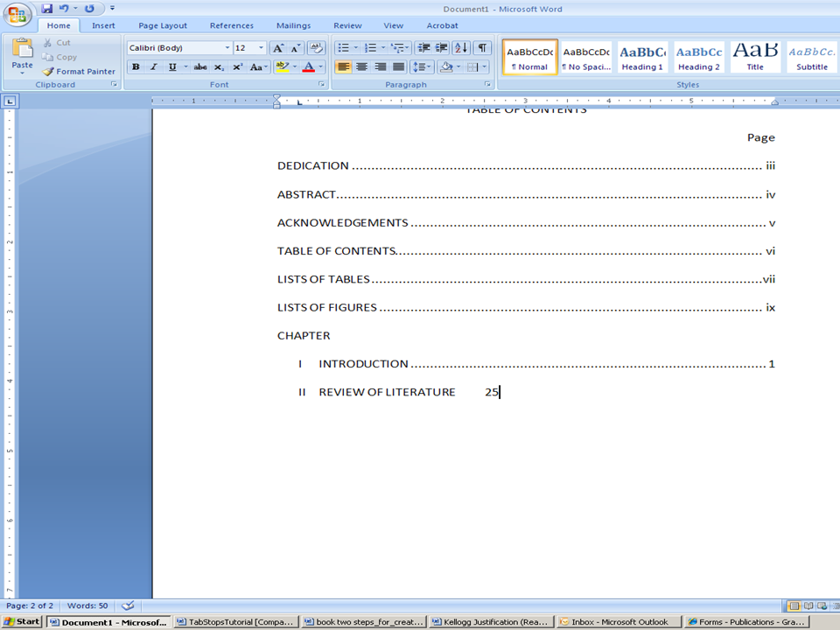
Task: Open the View tab
Action: point(393,25)
